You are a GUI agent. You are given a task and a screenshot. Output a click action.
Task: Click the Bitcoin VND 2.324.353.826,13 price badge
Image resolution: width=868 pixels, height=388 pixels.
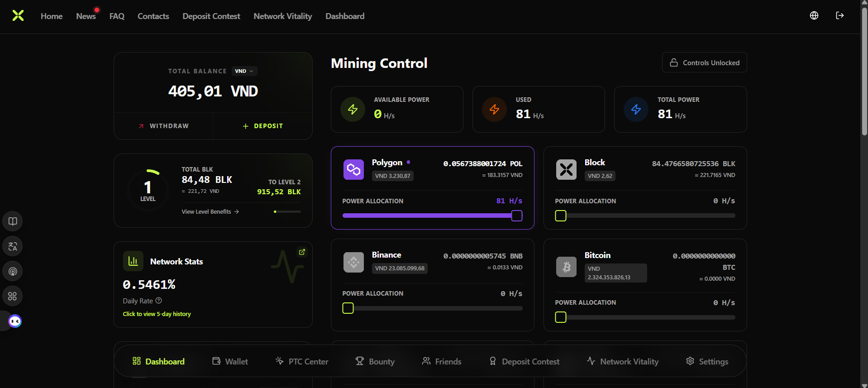tap(615, 273)
